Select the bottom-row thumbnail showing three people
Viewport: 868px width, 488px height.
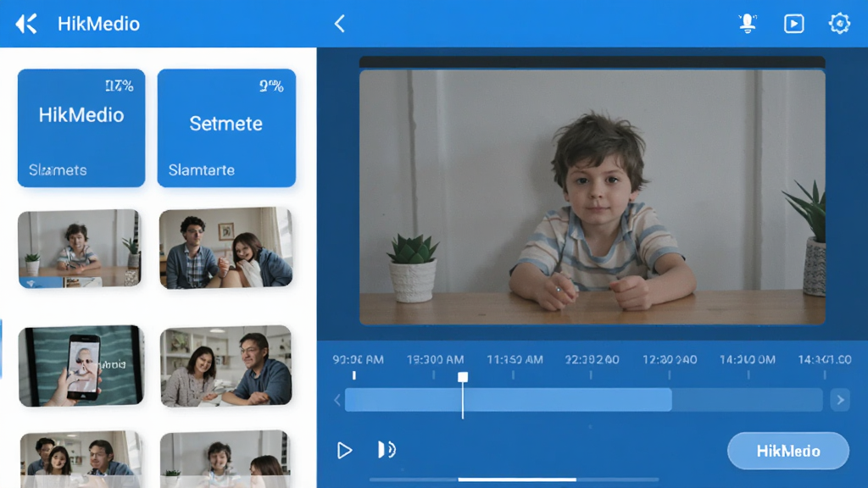click(81, 459)
